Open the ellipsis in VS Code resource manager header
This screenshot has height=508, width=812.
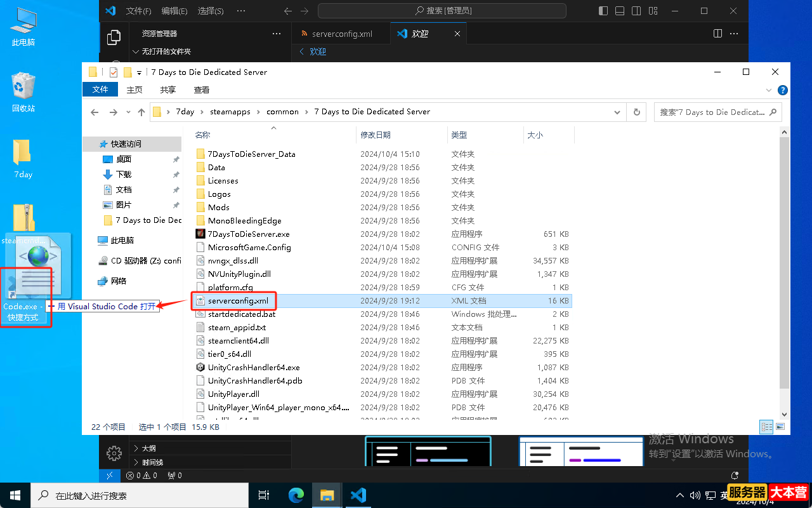(276, 34)
